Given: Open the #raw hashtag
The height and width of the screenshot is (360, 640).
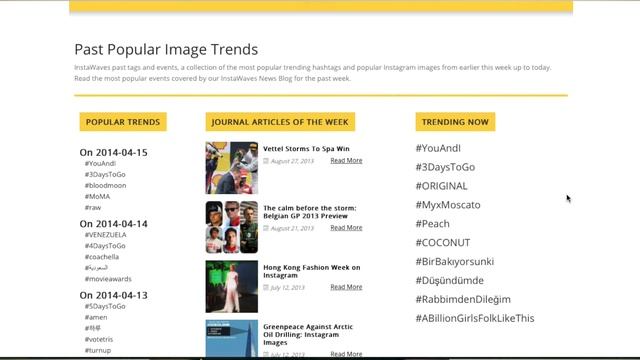Looking at the screenshot, I should [x=93, y=207].
